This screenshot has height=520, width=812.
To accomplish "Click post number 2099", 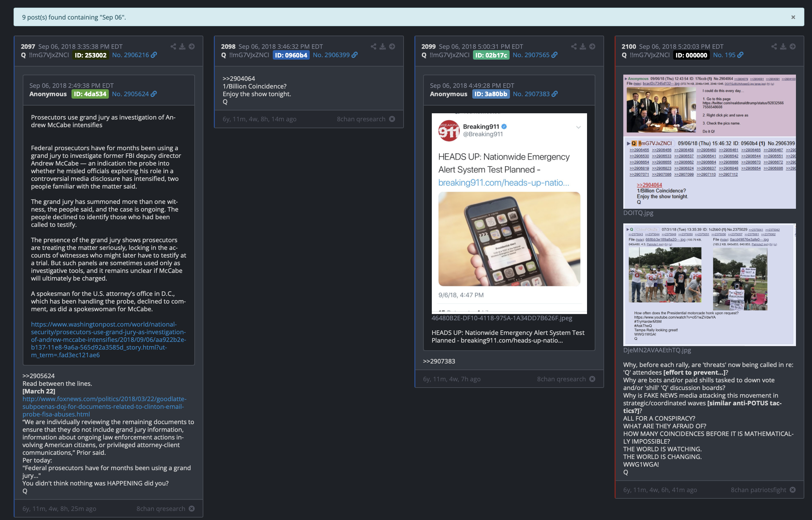I will coord(428,47).
